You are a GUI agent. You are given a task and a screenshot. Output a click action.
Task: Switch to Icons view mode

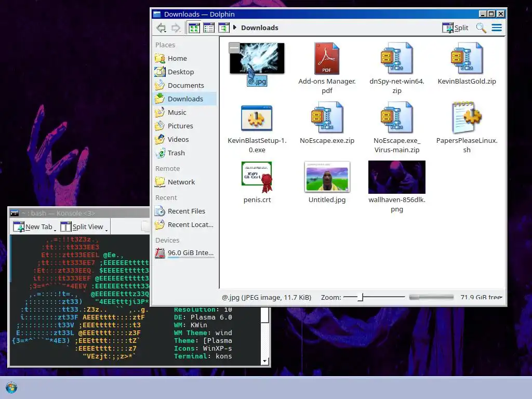[194, 28]
